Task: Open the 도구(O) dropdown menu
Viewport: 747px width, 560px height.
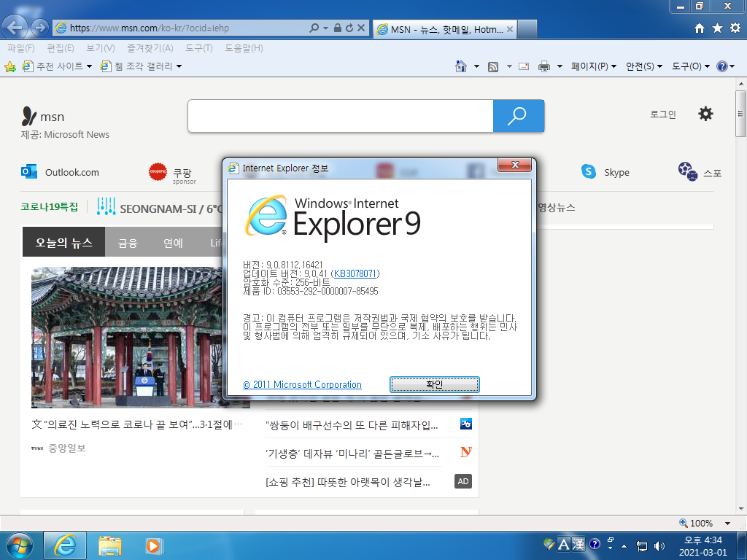Action: click(x=691, y=66)
